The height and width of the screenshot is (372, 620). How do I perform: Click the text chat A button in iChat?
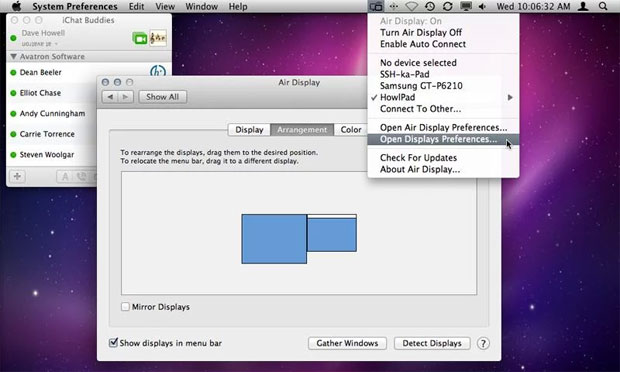pyautogui.click(x=65, y=177)
